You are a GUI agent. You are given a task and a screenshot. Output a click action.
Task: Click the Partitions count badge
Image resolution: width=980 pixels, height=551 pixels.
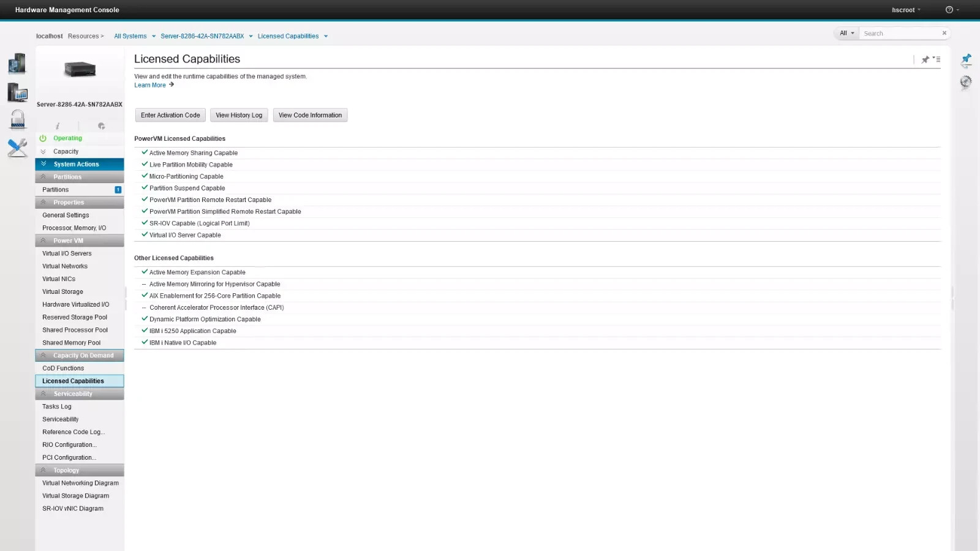tap(118, 190)
